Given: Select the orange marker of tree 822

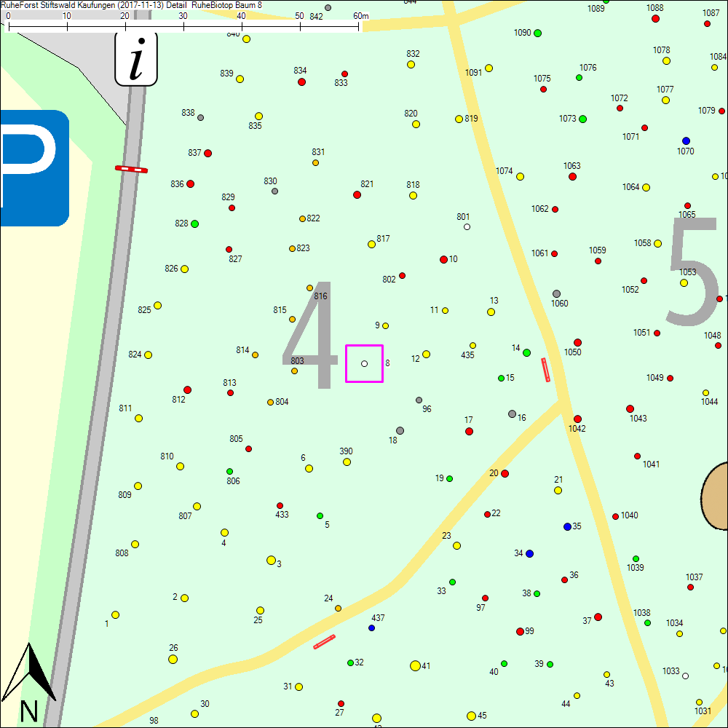Looking at the screenshot, I should pyautogui.click(x=302, y=218).
